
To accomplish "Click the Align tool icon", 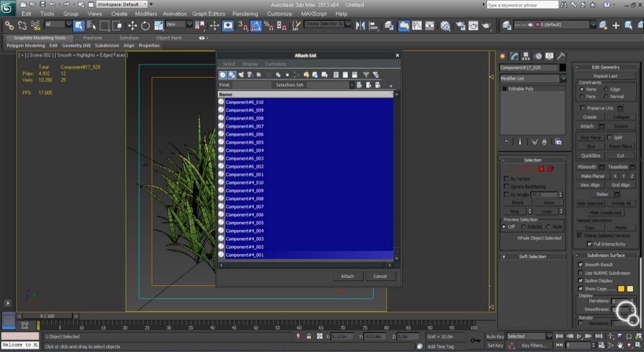I will click(374, 25).
